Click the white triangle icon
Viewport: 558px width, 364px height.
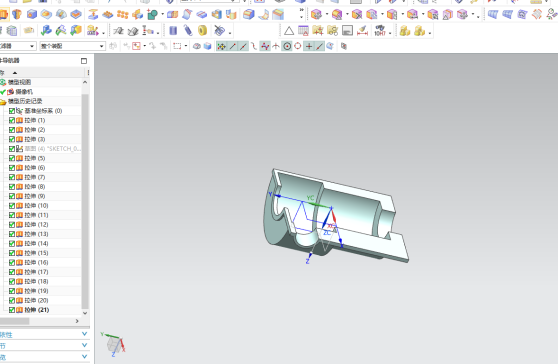click(289, 31)
